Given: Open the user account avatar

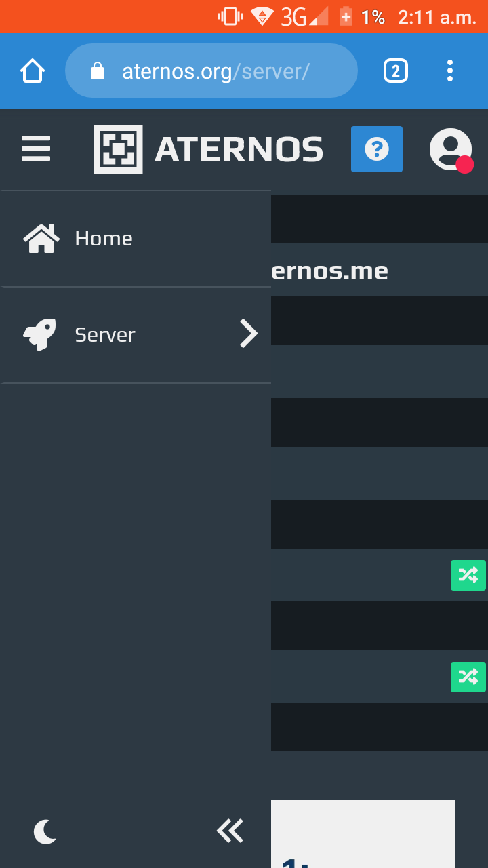Looking at the screenshot, I should (x=451, y=149).
